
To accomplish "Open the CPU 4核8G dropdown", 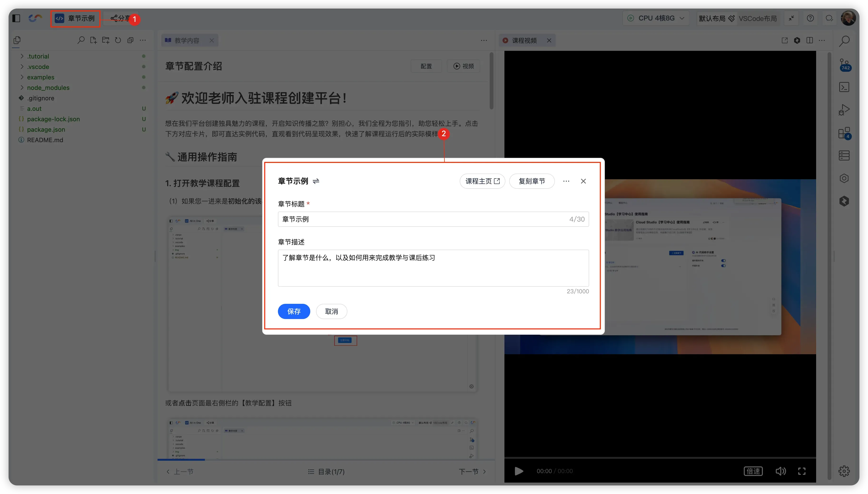I will pos(656,18).
